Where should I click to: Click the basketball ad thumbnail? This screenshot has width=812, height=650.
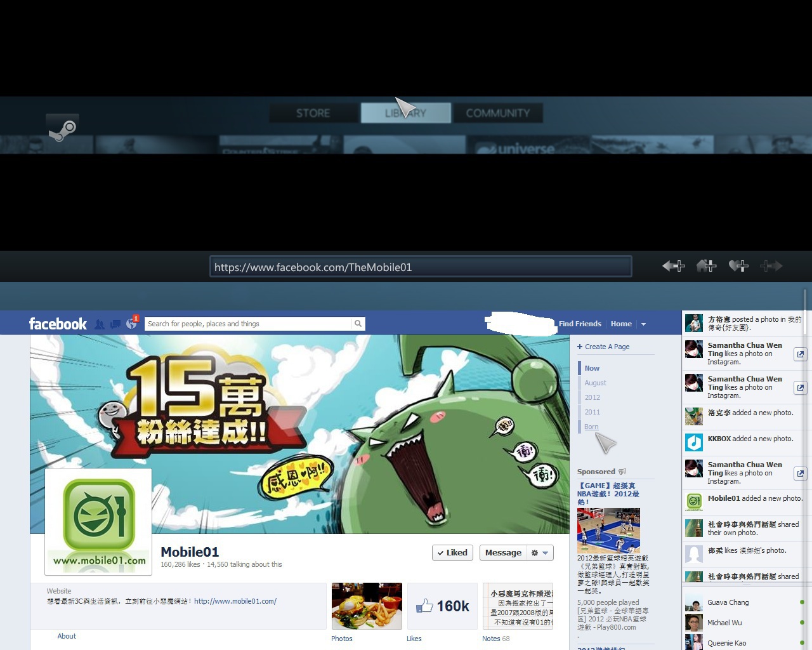click(608, 530)
